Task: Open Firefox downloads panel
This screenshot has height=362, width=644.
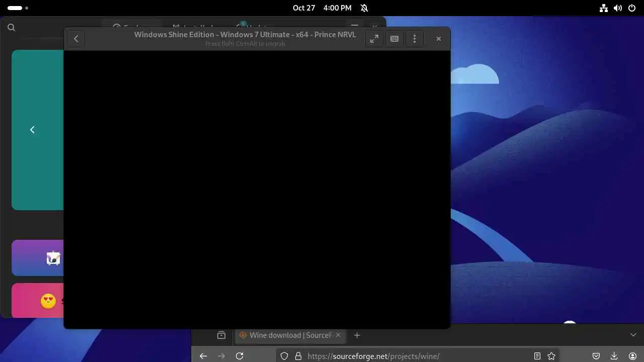Action: 614,356
